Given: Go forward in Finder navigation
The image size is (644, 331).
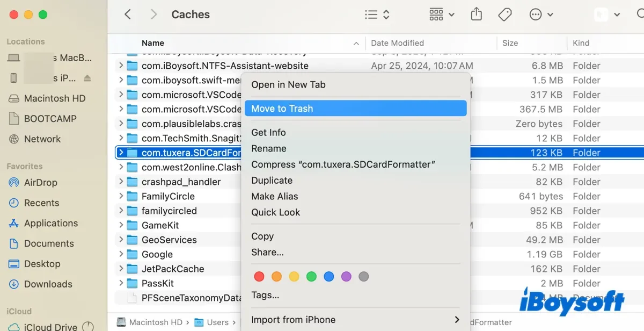Looking at the screenshot, I should (x=153, y=15).
